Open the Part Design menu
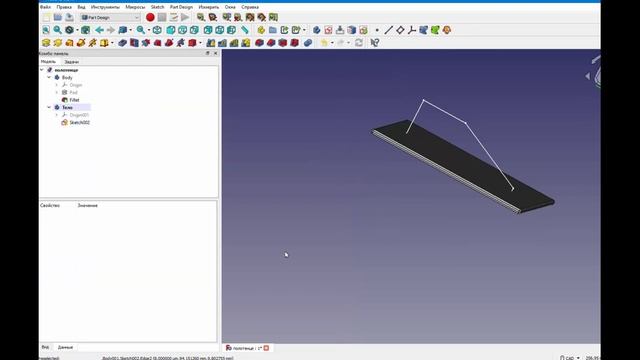The height and width of the screenshot is (360, 640). tap(181, 7)
